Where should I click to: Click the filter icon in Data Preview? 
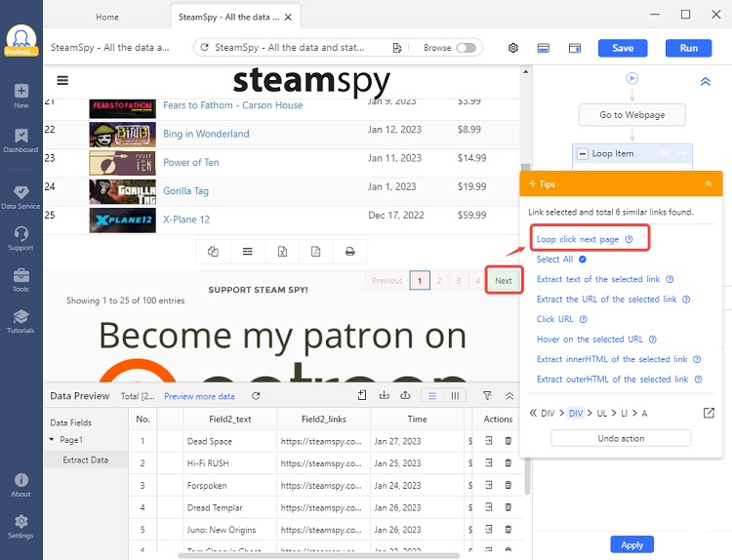(487, 396)
